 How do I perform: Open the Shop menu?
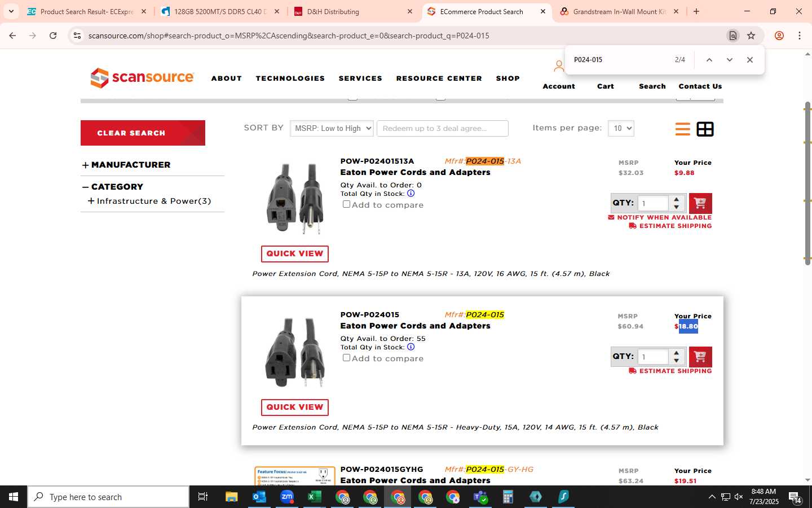[x=508, y=78]
